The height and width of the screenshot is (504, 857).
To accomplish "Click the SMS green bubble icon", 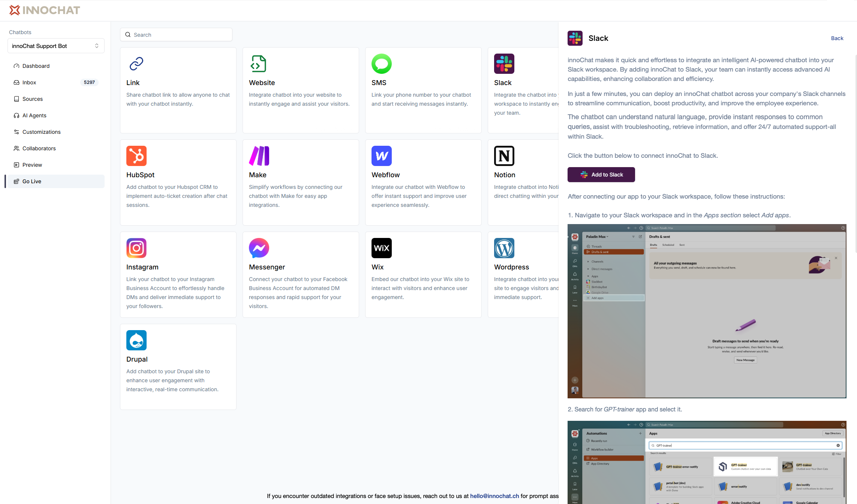I will 381,64.
